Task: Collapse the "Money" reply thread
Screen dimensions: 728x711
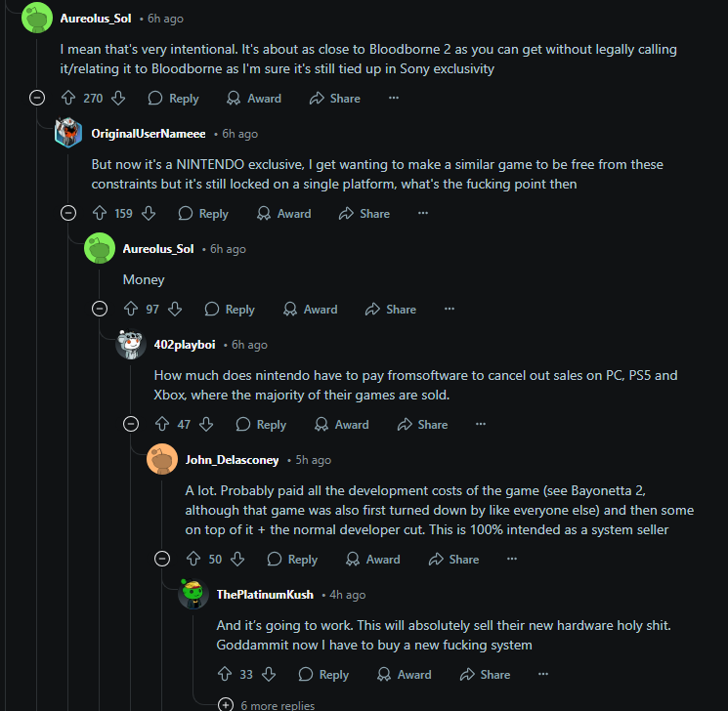Action: pyautogui.click(x=100, y=309)
